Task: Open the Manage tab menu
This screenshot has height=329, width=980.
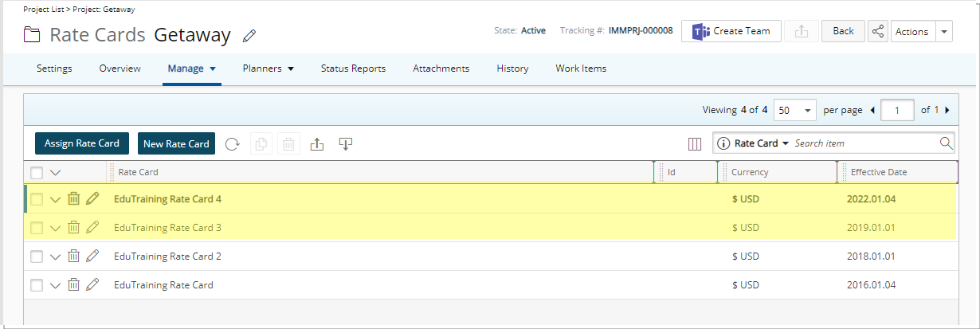Action: click(x=192, y=69)
